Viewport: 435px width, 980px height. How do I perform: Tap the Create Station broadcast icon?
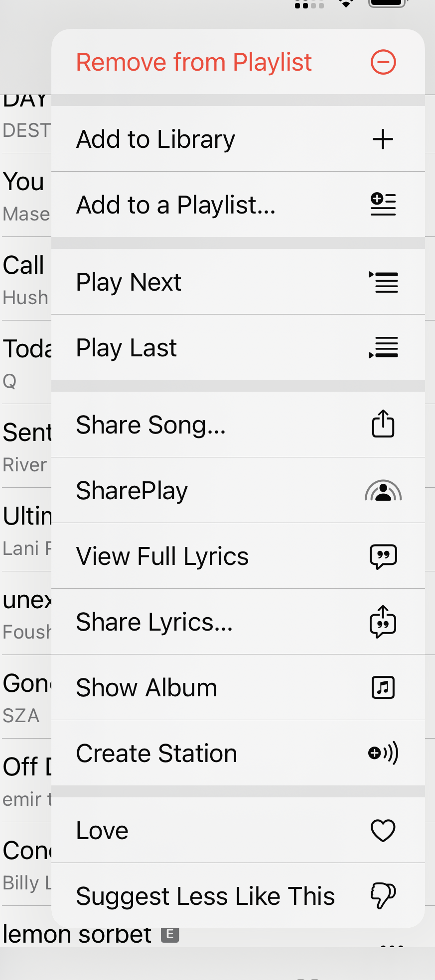point(383,753)
